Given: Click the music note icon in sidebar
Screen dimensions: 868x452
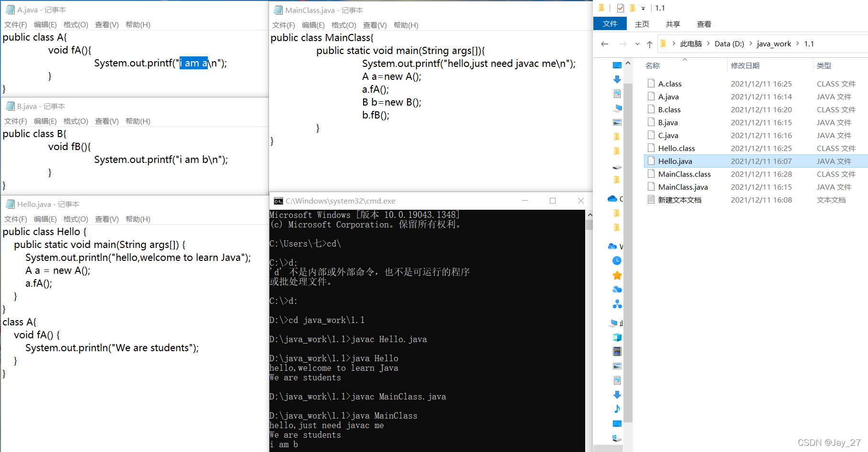Looking at the screenshot, I should coord(617,409).
